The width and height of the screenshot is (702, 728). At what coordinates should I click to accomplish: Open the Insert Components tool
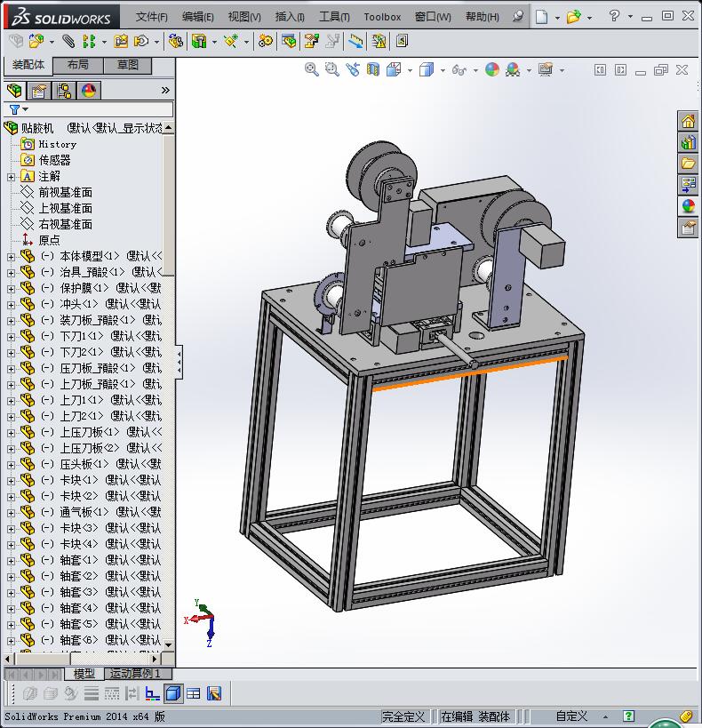point(36,41)
